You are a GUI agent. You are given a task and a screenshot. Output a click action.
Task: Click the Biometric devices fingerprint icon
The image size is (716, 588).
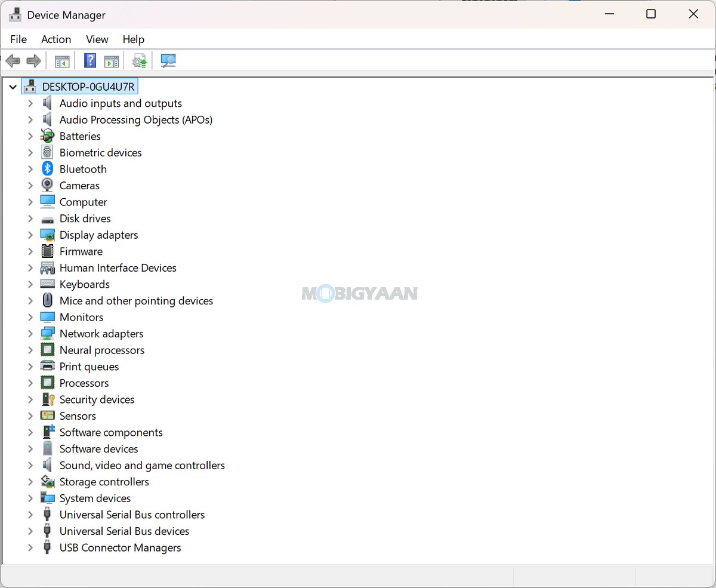click(47, 153)
